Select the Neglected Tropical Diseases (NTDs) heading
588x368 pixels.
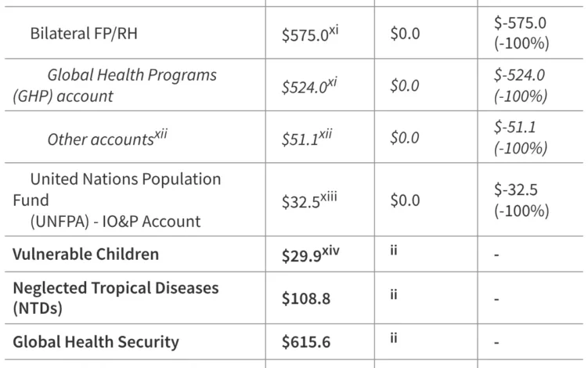click(115, 298)
